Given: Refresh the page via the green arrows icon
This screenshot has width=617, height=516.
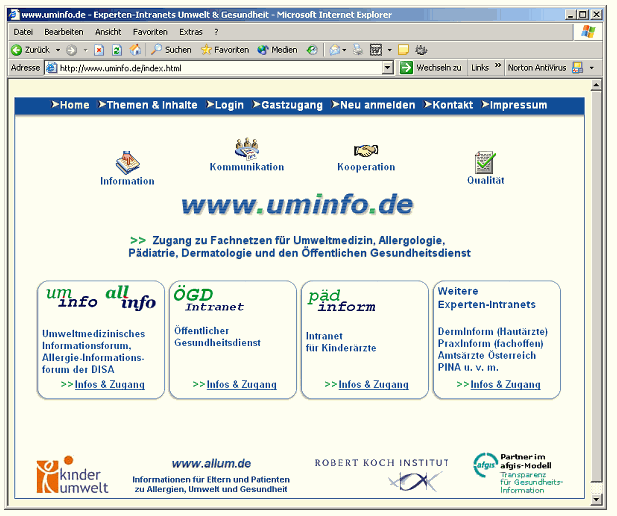Looking at the screenshot, I should pos(117,50).
